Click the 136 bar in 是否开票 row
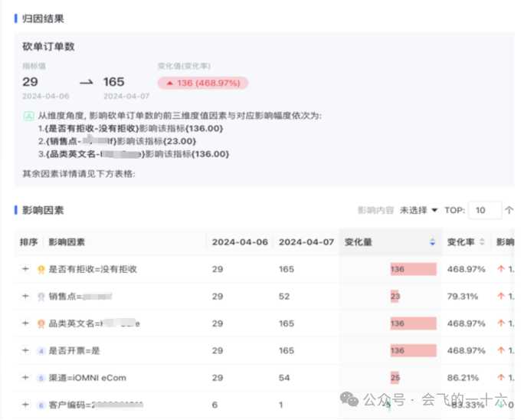 pyautogui.click(x=414, y=350)
